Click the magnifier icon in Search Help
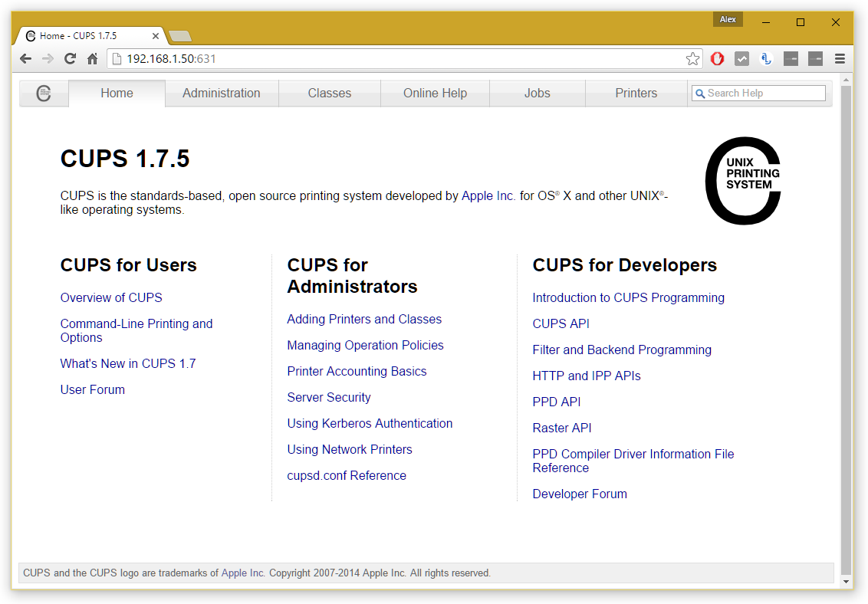The image size is (868, 604). 700,94
